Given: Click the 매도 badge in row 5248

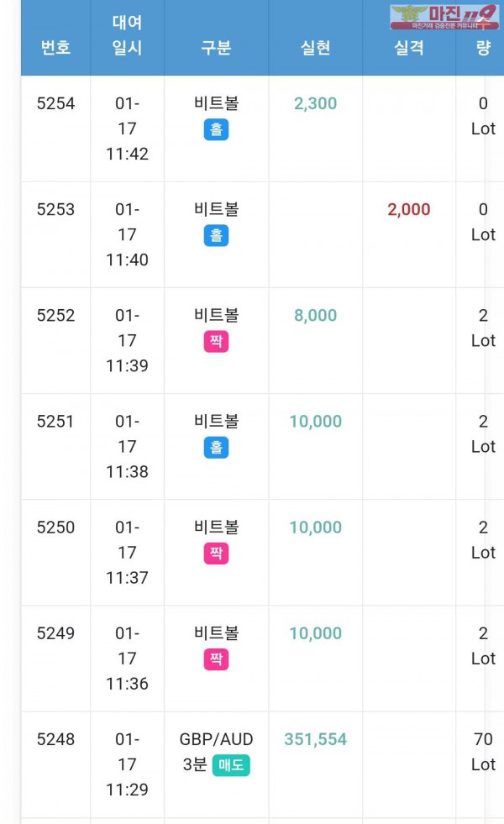Looking at the screenshot, I should [231, 765].
